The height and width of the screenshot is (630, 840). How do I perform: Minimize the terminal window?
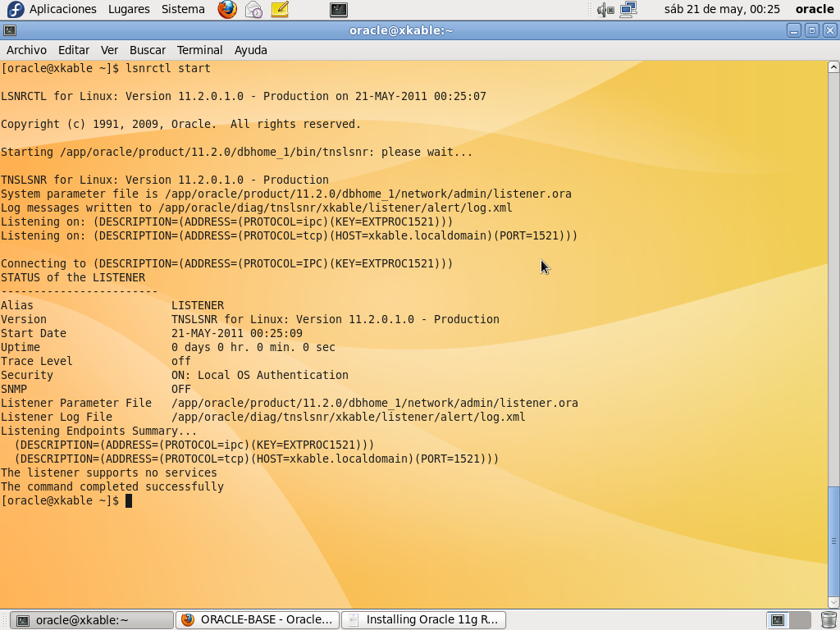(x=794, y=30)
